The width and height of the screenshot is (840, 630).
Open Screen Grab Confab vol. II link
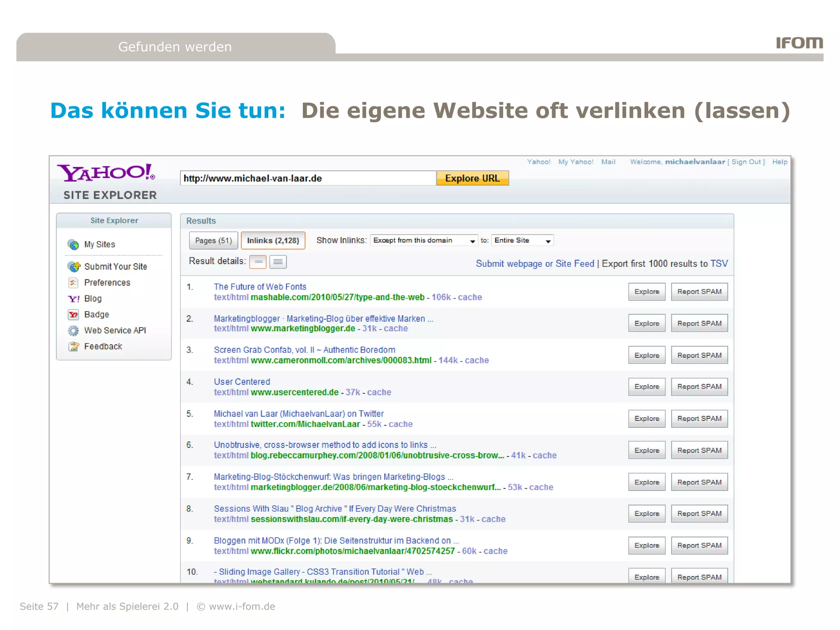click(304, 350)
